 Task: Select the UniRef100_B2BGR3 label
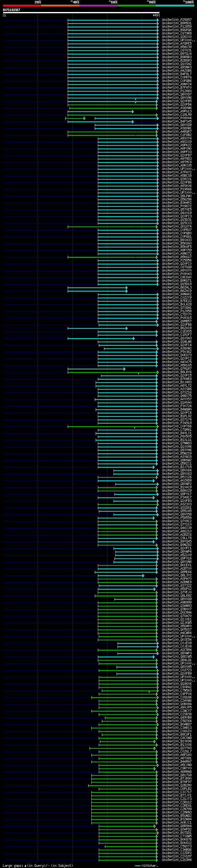[x=177, y=60]
